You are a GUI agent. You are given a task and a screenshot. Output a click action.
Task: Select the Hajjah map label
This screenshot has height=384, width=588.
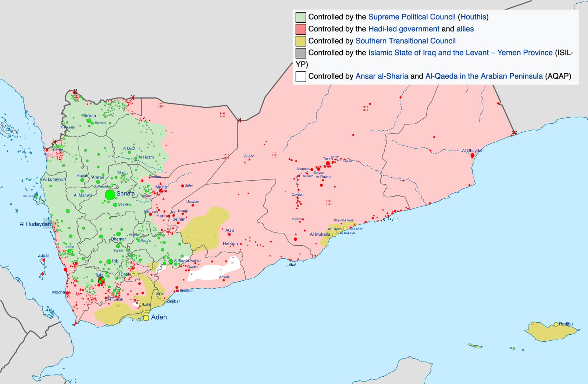[x=82, y=176]
